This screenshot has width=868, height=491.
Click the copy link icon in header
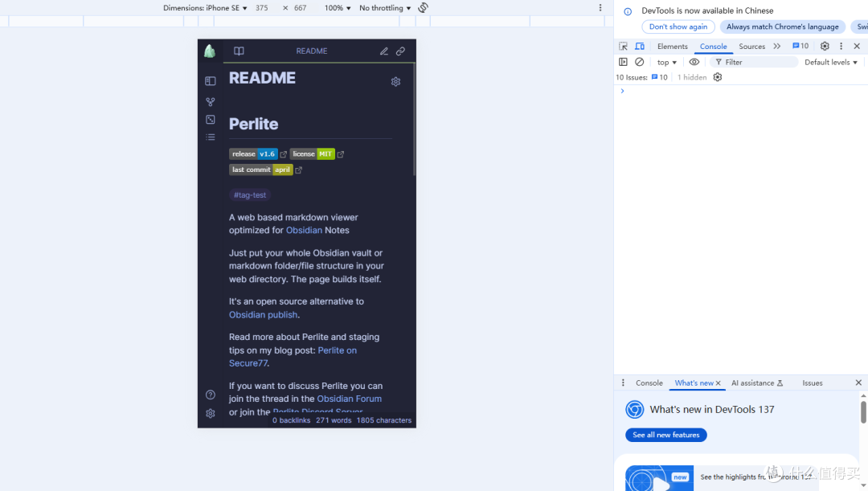[x=400, y=51]
